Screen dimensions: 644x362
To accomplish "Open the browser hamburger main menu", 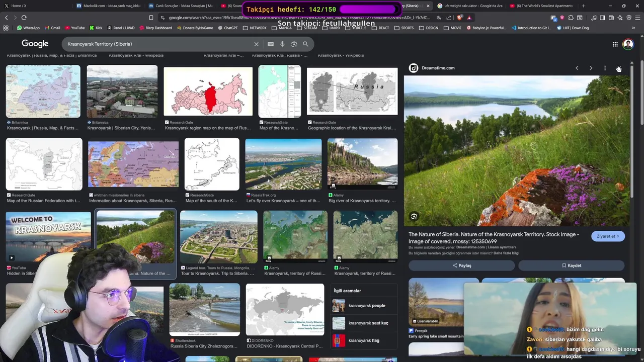I will click(637, 18).
